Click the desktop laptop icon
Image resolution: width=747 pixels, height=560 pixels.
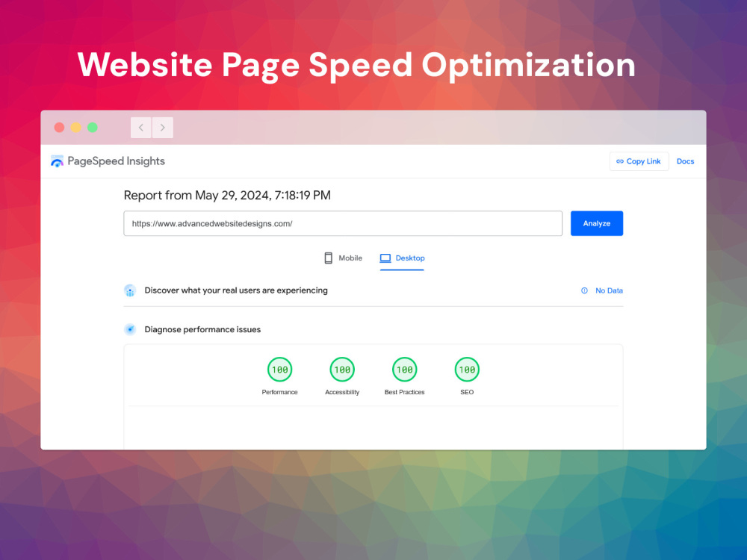(x=385, y=258)
